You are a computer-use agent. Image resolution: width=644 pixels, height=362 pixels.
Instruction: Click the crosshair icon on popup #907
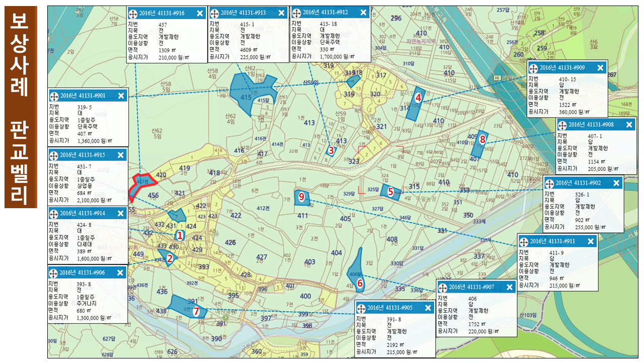tap(442, 287)
